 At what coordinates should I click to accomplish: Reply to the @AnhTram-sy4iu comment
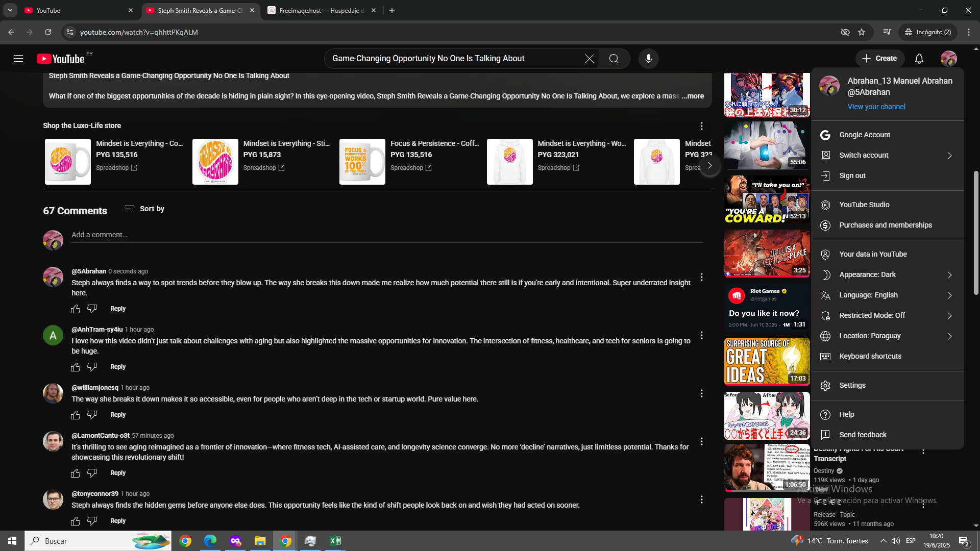[x=118, y=367]
